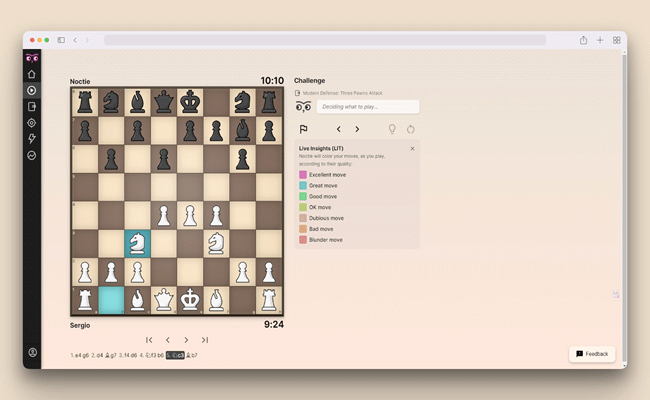The image size is (650, 400).
Task: Click the black queen on d8
Action: [x=163, y=102]
